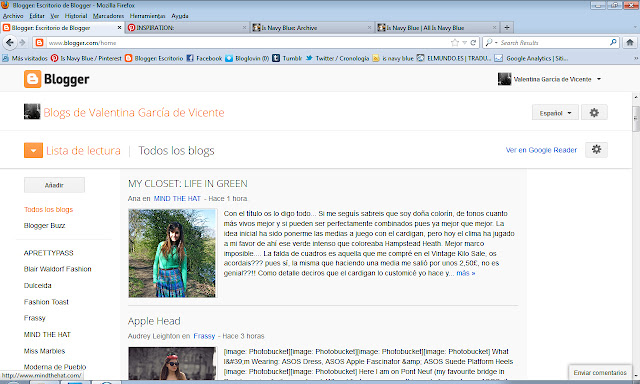The height and width of the screenshot is (384, 640).
Task: Open the Más visitados bookmark folder
Action: coord(24,58)
